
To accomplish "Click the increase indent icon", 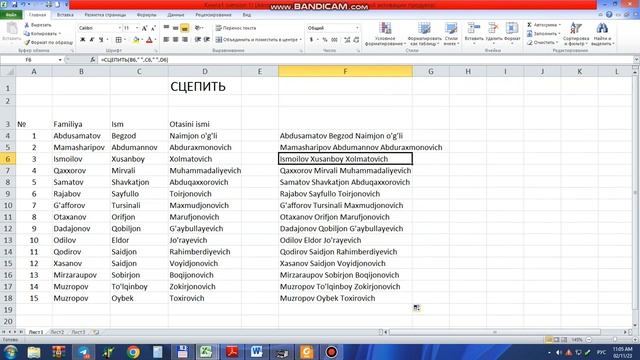I will (207, 40).
